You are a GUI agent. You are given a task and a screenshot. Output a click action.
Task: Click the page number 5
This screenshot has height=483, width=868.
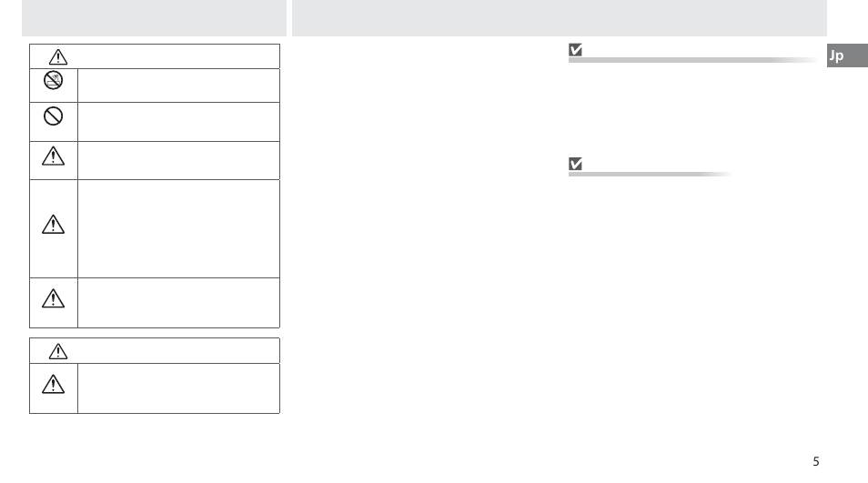click(x=816, y=461)
